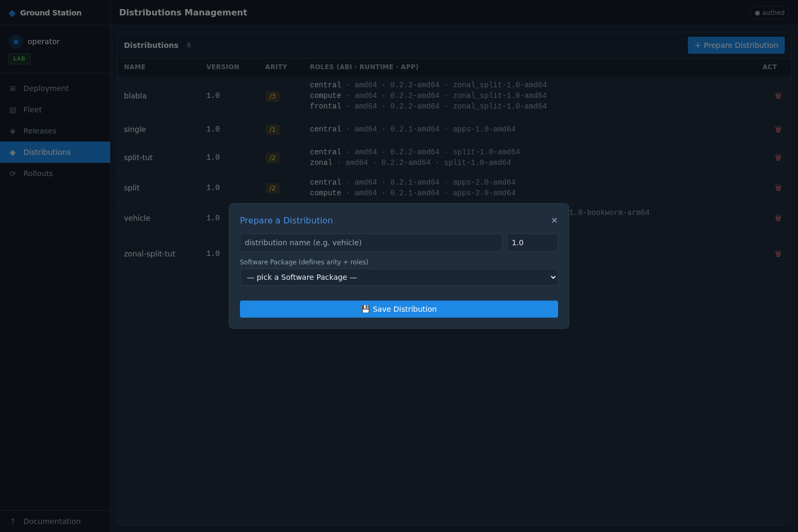
Task: Click the 'Software Package (defines arity + roles)' label
Action: [304, 262]
